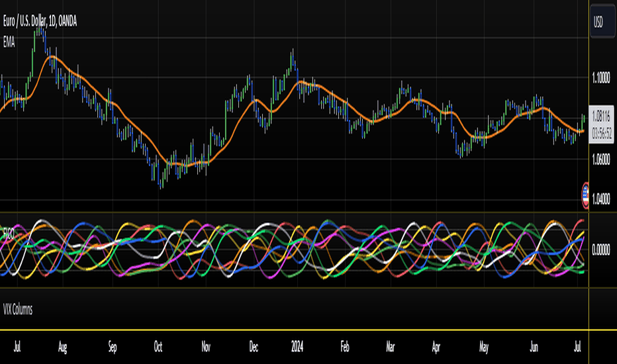The image size is (617, 364).
Task: Open the USD currency selector
Action: tap(602, 22)
